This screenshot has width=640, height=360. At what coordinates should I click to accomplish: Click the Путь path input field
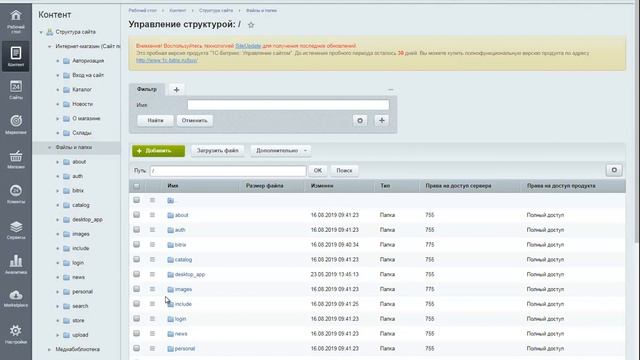tap(228, 171)
